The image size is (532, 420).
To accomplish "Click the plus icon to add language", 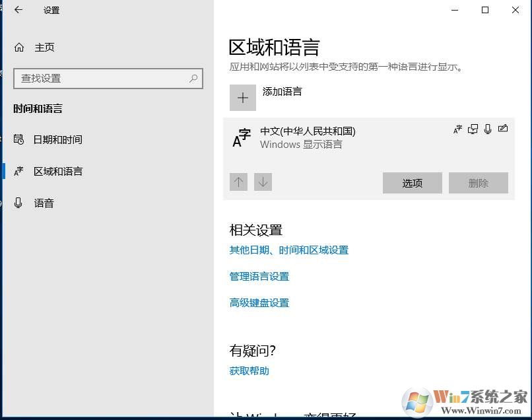I will [x=242, y=98].
